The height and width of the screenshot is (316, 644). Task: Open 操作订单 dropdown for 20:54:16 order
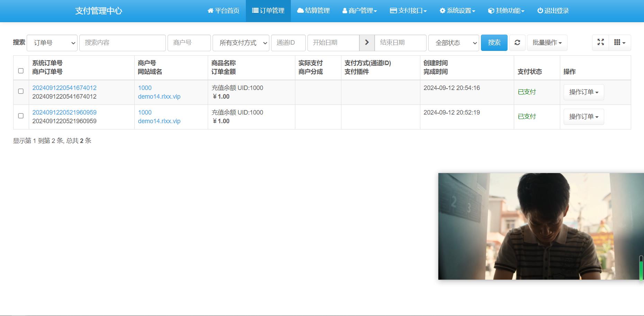coord(584,92)
